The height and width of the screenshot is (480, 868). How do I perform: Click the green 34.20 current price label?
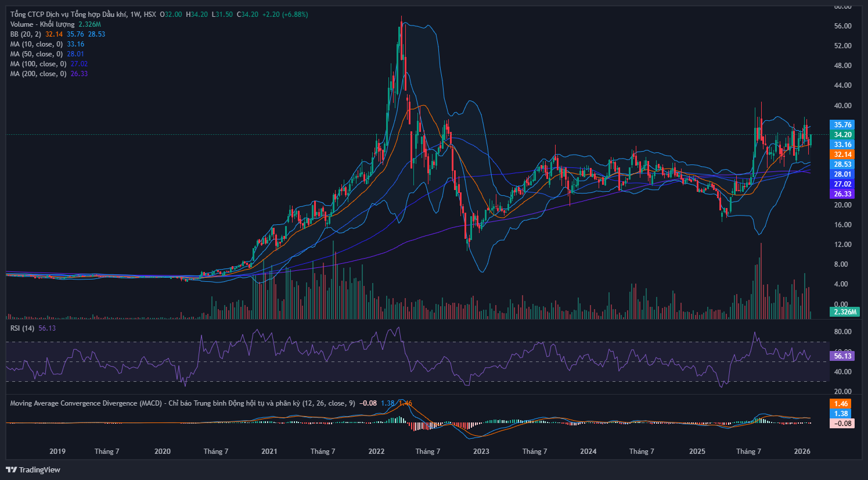coord(842,135)
